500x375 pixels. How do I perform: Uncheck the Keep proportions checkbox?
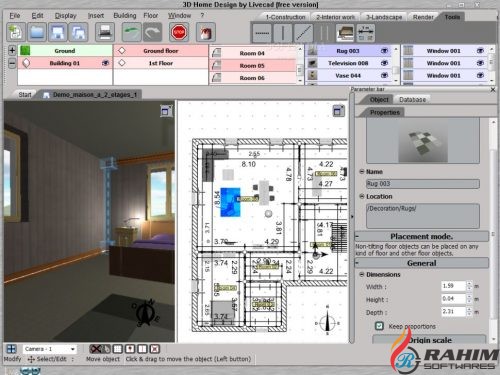(379, 326)
